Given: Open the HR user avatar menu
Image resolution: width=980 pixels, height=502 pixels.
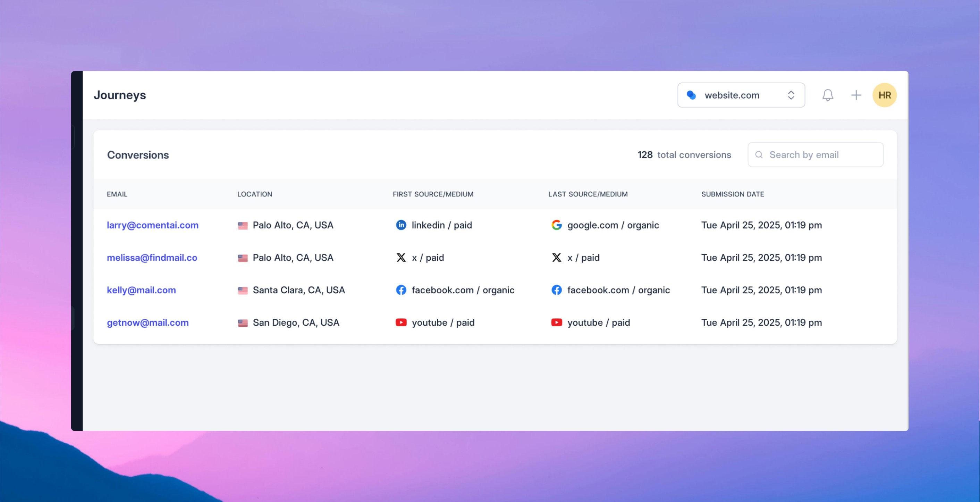Looking at the screenshot, I should [x=884, y=95].
